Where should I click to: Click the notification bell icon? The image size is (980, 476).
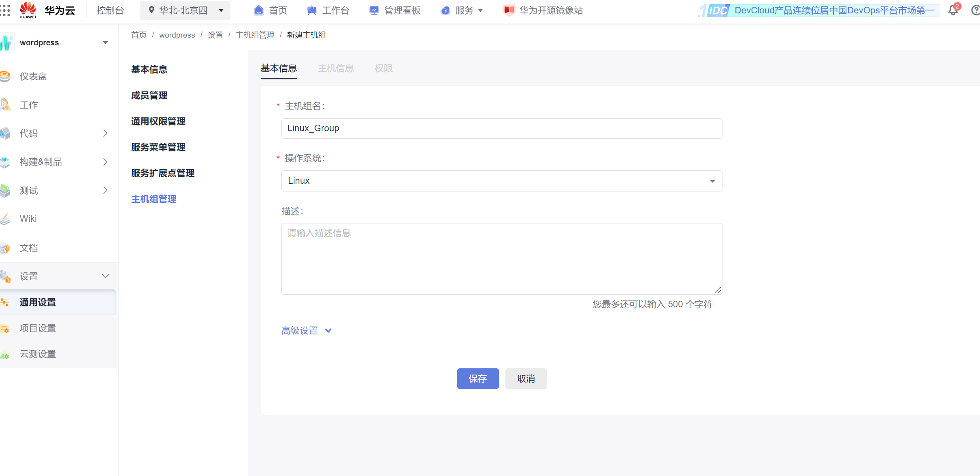click(953, 11)
